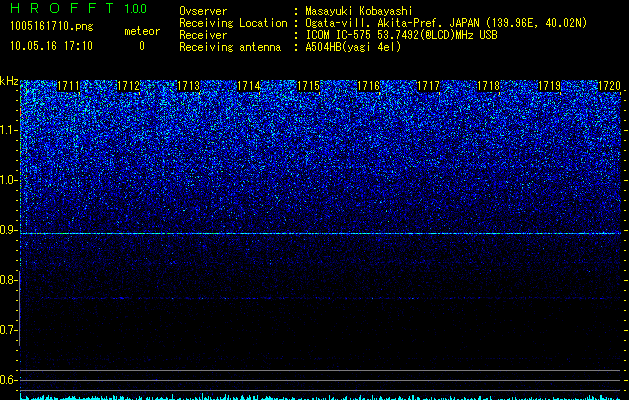Click the "Ovserver" field label
Image resolution: width=629 pixels, height=400 pixels.
(203, 11)
